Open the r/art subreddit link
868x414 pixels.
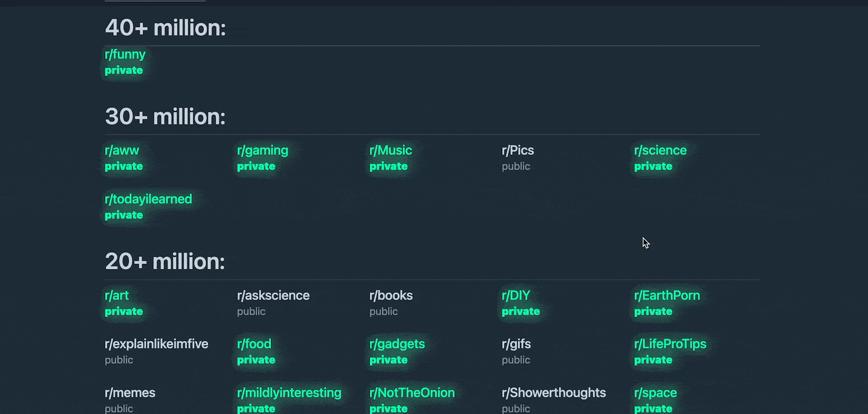coord(117,296)
